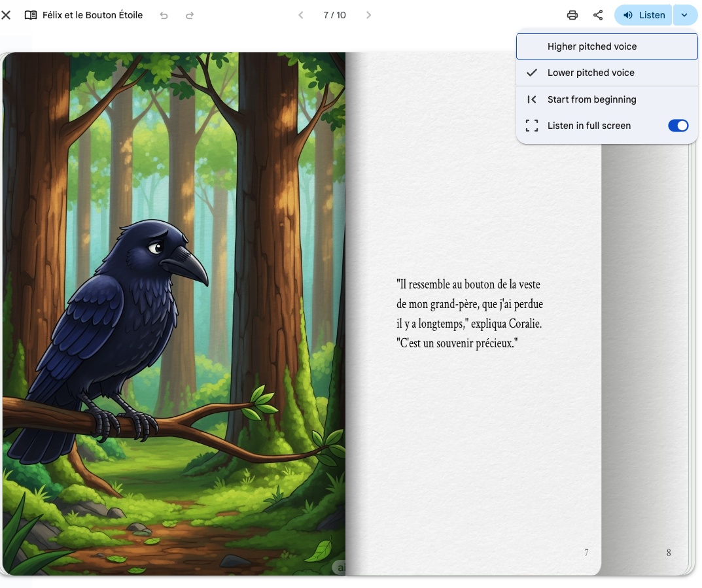
Task: Turn off the Listen in full screen switch
Action: pos(678,126)
